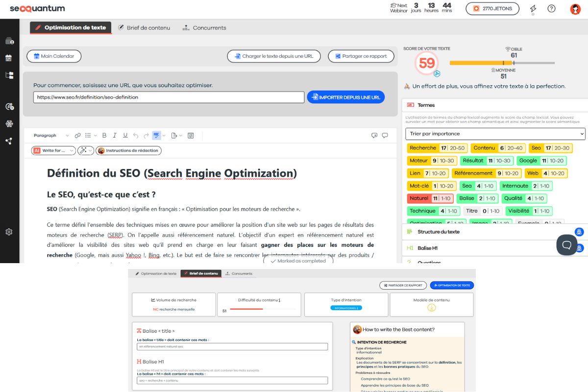Click the Marked as completed button
This screenshot has height=392, width=588.
click(298, 261)
